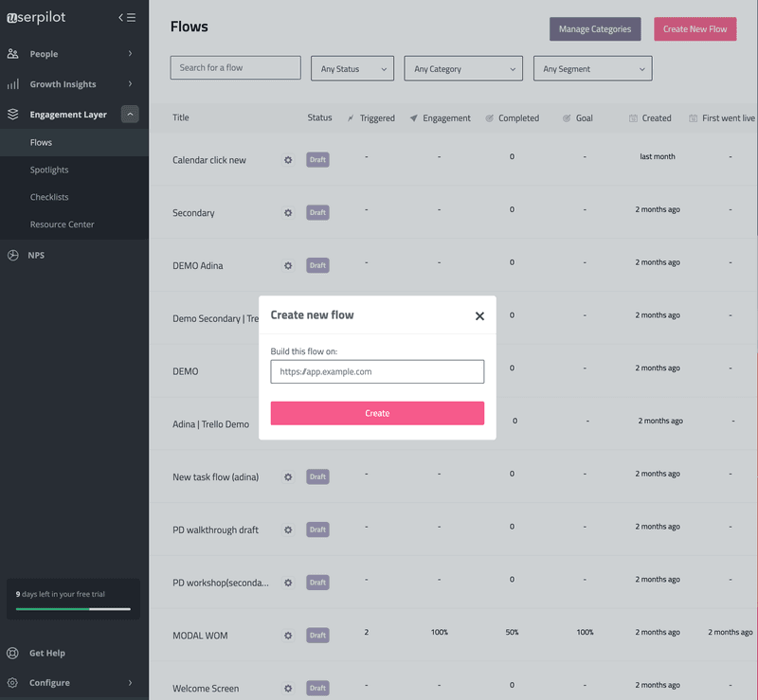Image resolution: width=758 pixels, height=700 pixels.
Task: Collapse the Engagement Layer section chevron
Action: tap(130, 114)
